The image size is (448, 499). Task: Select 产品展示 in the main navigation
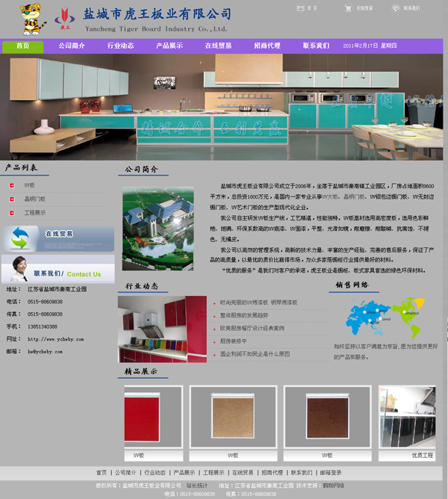point(169,46)
